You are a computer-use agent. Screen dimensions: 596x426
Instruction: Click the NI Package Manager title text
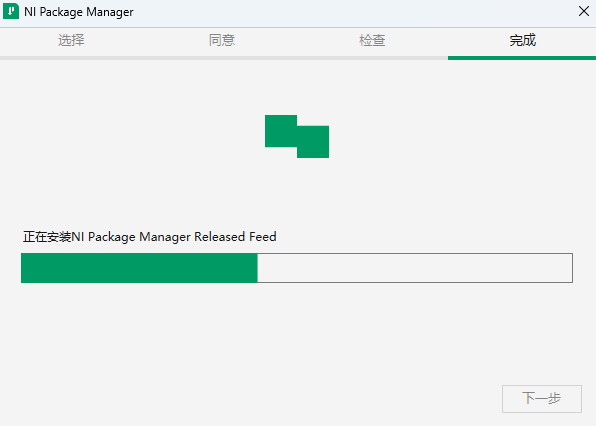pyautogui.click(x=79, y=12)
